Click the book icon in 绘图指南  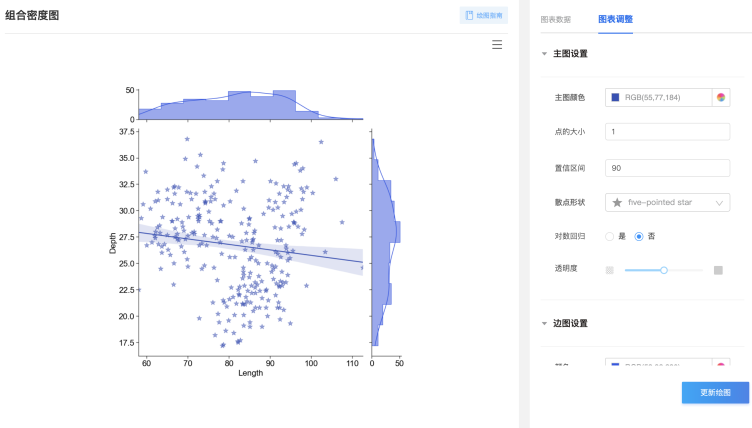coord(469,15)
